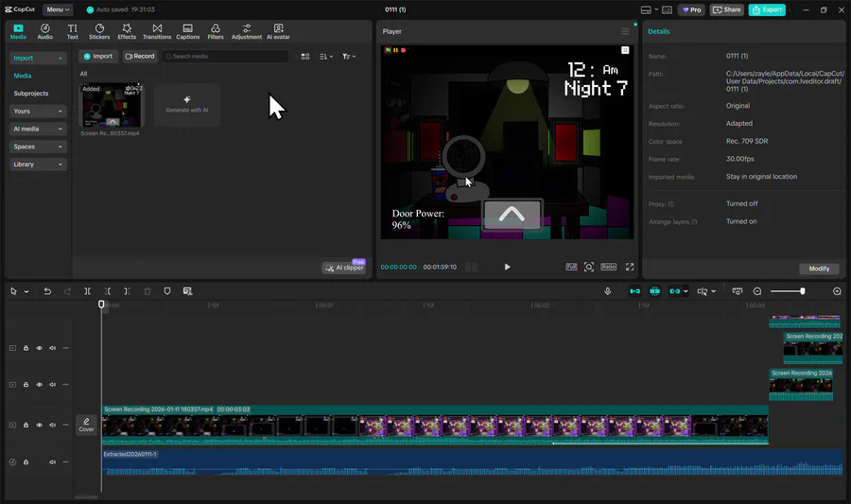This screenshot has height=504, width=851.
Task: Expand the Library sidebar section
Action: click(x=38, y=165)
